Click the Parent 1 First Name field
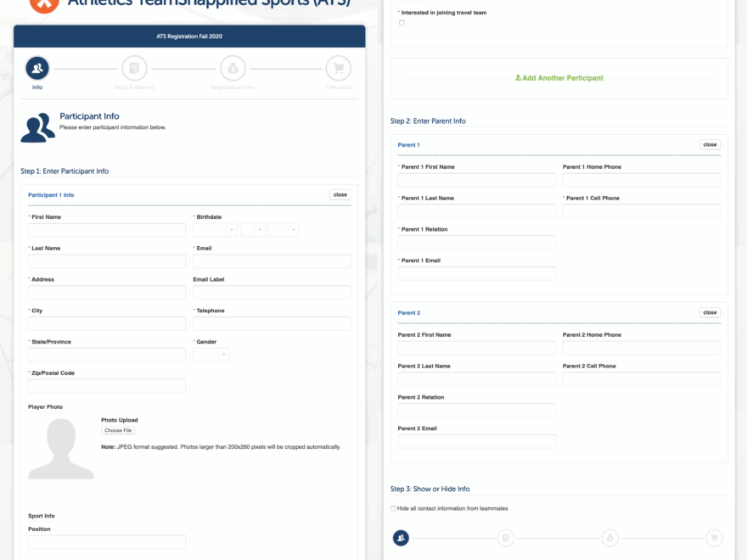Screen dimensions: 747x560 [x=476, y=180]
